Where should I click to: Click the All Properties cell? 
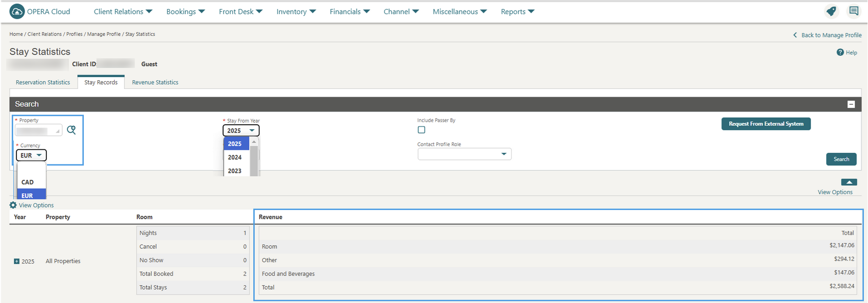click(63, 261)
